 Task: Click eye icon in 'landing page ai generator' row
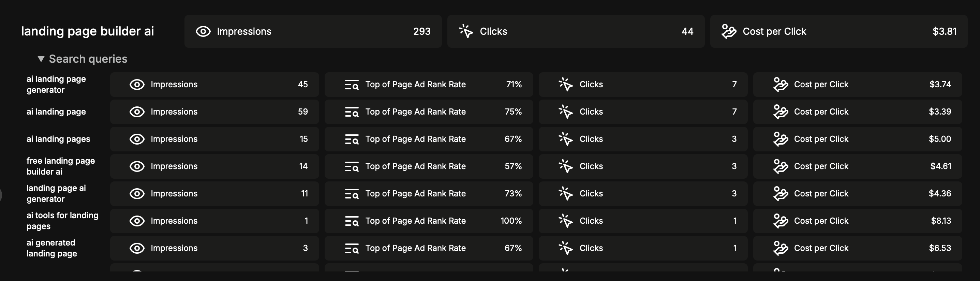137,194
